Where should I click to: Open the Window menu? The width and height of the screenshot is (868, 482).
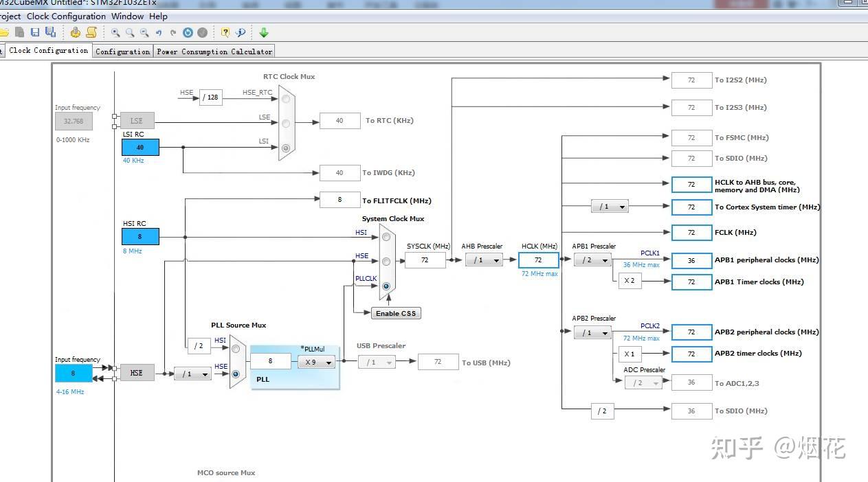coord(127,16)
